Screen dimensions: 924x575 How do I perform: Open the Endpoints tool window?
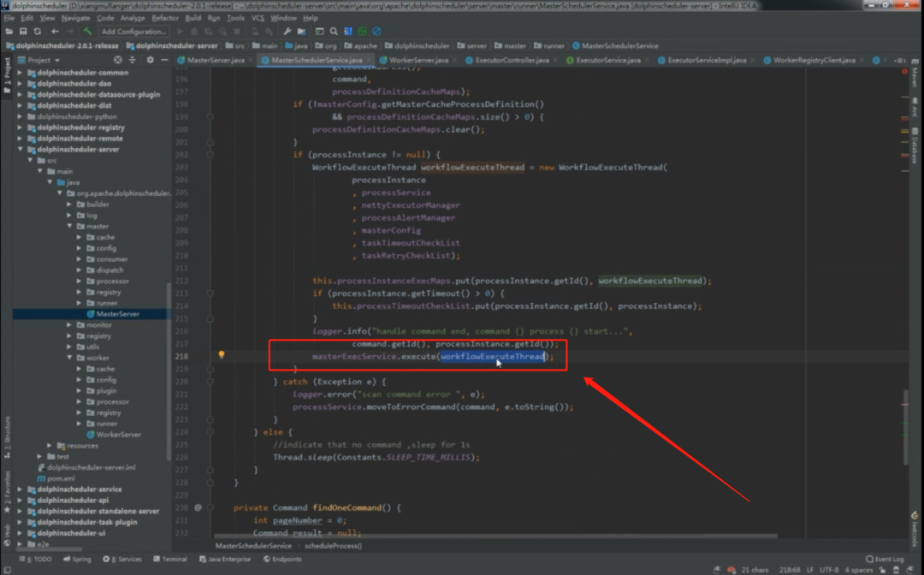click(282, 559)
